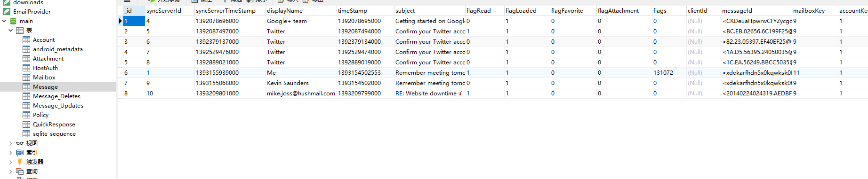Collapse the 表 tables group
This screenshot has width=868, height=179.
click(11, 31)
